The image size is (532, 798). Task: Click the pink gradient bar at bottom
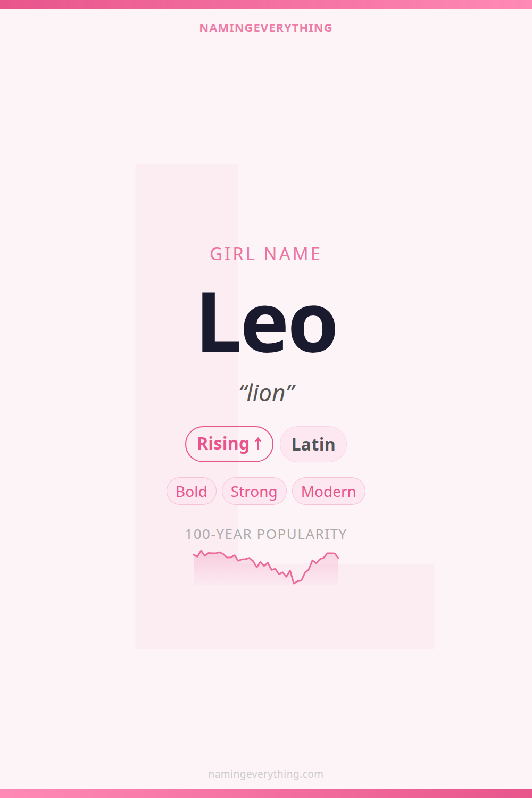266,794
